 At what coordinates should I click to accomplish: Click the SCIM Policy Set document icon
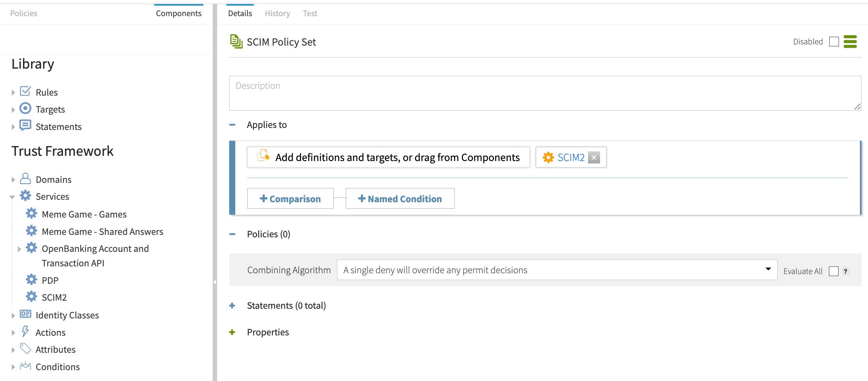coord(236,42)
